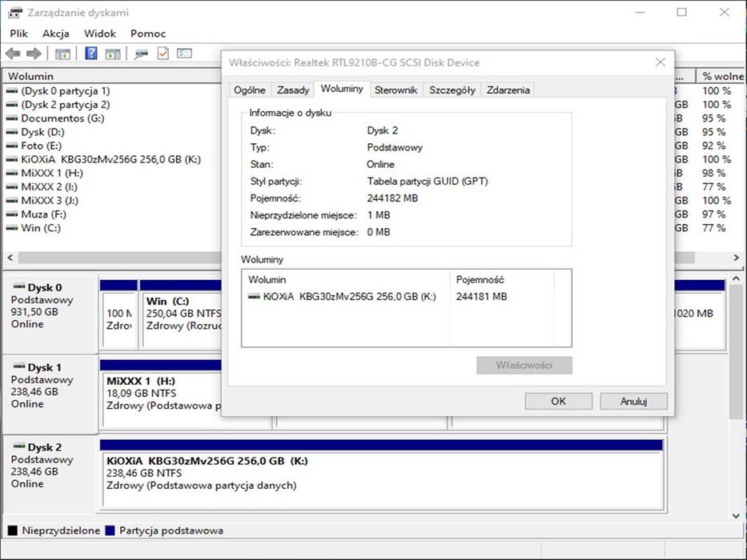The image size is (747, 560).
Task: Click the black Nieprzydzielone legend swatch
Action: [x=12, y=530]
